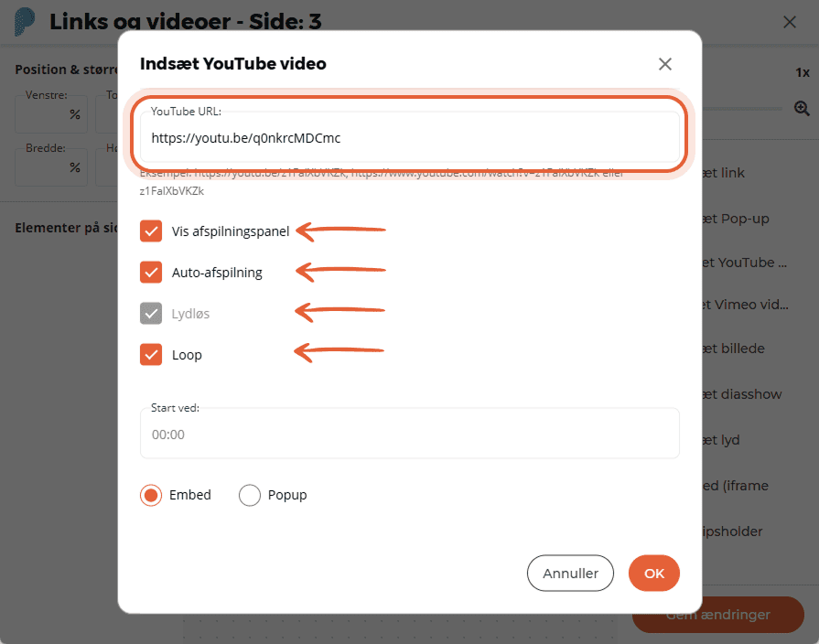Image resolution: width=819 pixels, height=644 pixels.
Task: Click the Vimeo video option in background
Action: [x=746, y=305]
